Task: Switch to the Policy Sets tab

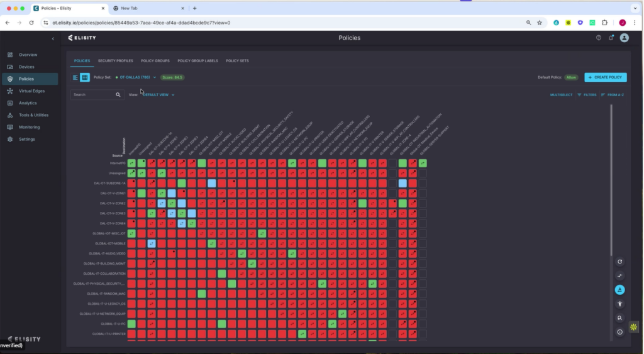Action: (237, 61)
